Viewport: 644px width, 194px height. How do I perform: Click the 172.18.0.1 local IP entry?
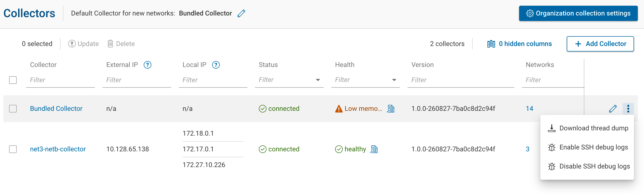tap(198, 133)
